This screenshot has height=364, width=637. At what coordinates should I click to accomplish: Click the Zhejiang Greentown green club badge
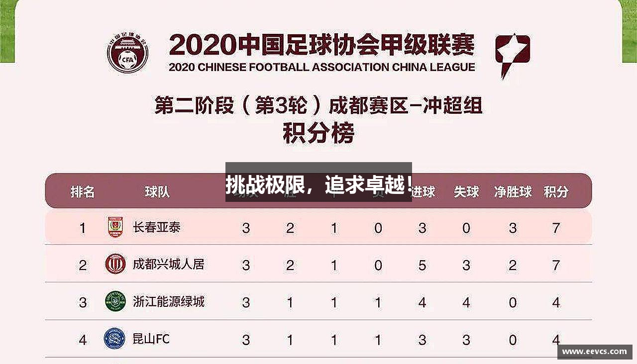tap(115, 301)
